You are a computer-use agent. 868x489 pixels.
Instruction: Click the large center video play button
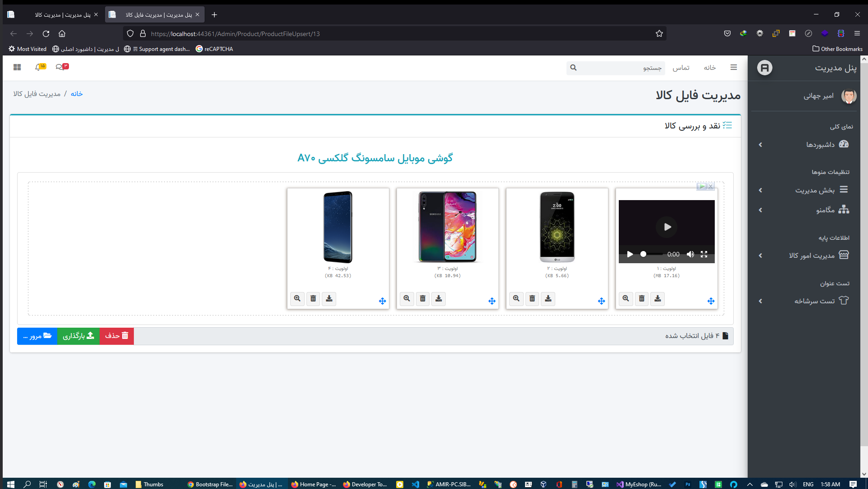point(667,227)
